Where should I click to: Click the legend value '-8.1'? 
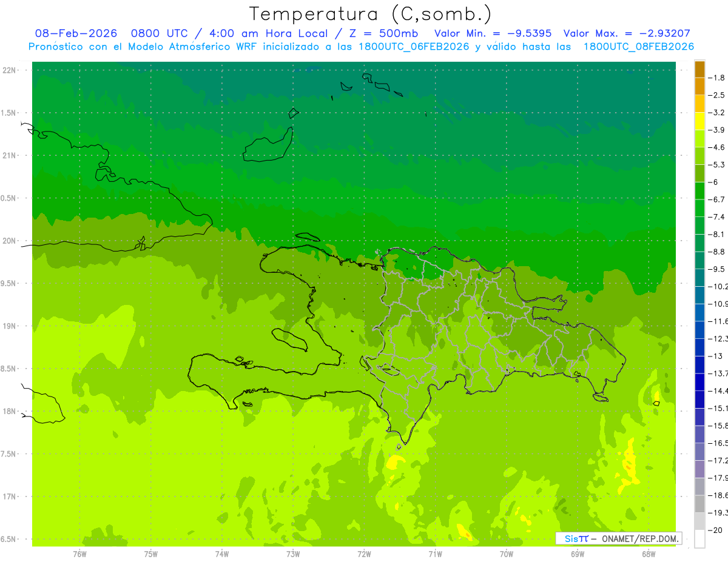coord(717,234)
